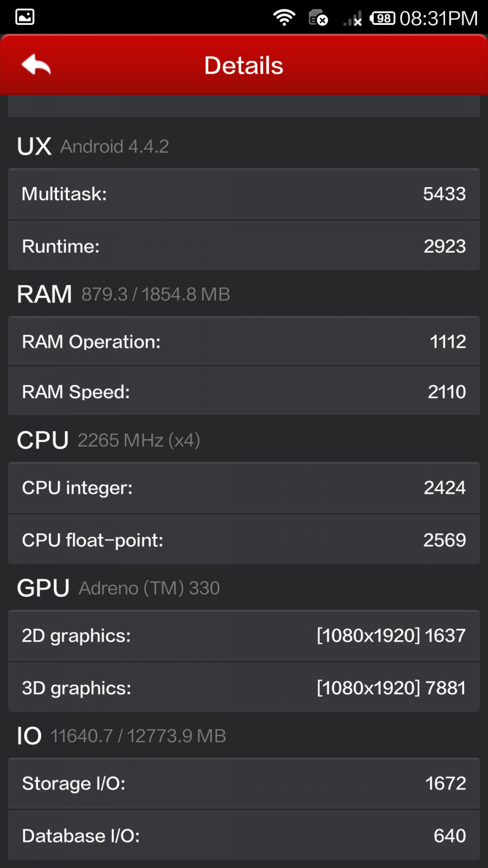Tap the picture notification icon
The width and height of the screenshot is (488, 868).
tap(25, 17)
